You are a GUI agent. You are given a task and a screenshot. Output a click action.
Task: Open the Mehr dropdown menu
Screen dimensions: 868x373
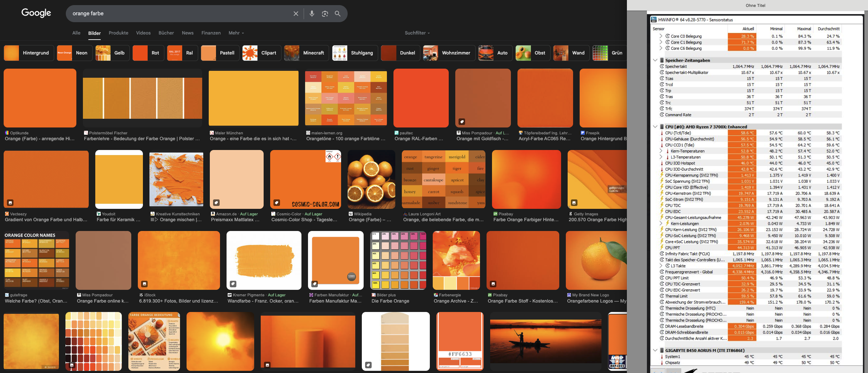tap(236, 33)
